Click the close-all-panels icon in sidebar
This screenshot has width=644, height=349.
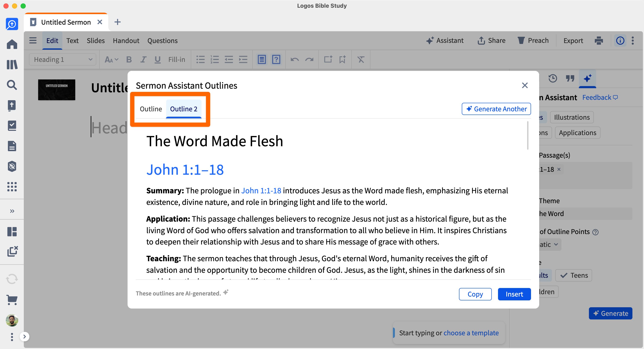pyautogui.click(x=12, y=251)
